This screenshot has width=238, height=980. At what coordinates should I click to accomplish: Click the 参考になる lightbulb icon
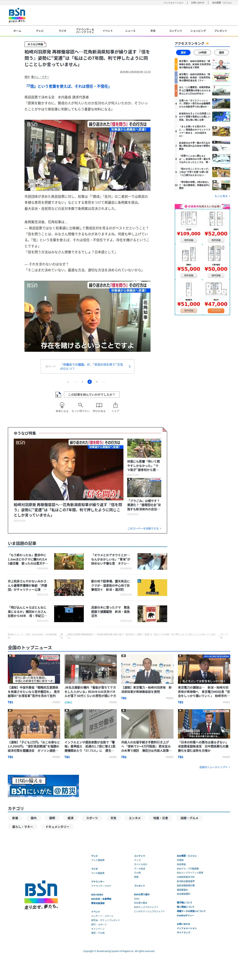pos(62,405)
